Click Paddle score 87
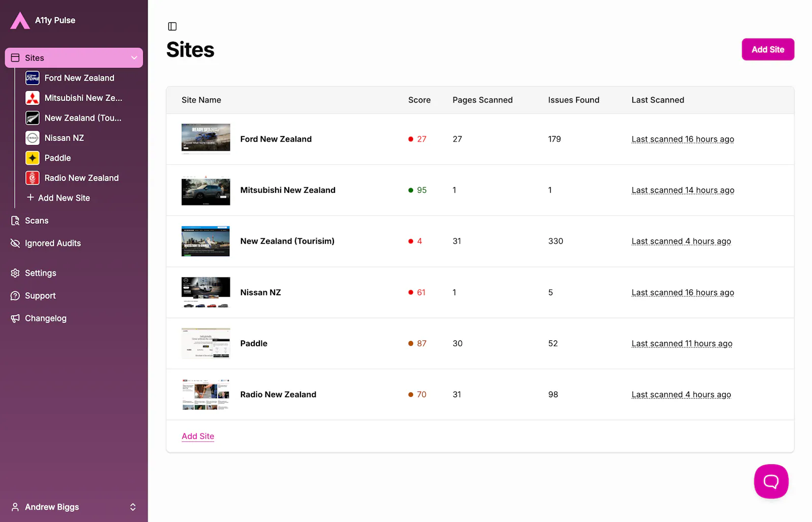This screenshot has height=522, width=812. click(418, 343)
